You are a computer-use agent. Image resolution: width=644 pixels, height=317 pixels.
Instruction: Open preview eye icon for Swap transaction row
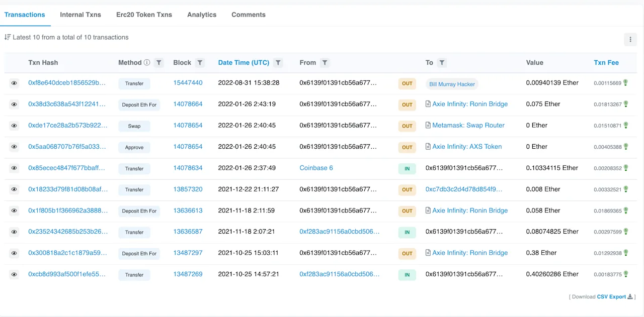pos(14,126)
